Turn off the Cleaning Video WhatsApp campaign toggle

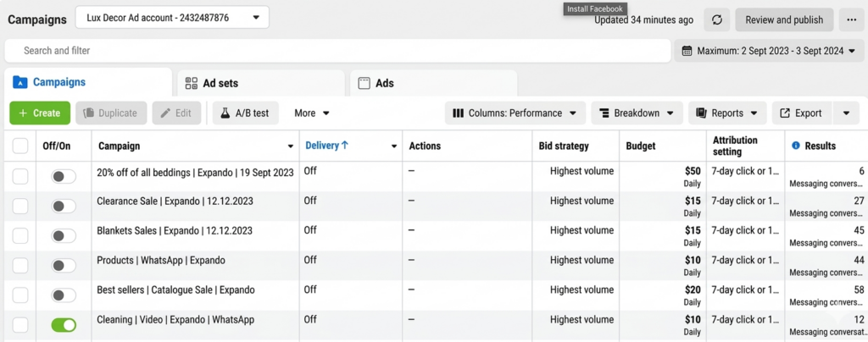(x=64, y=325)
